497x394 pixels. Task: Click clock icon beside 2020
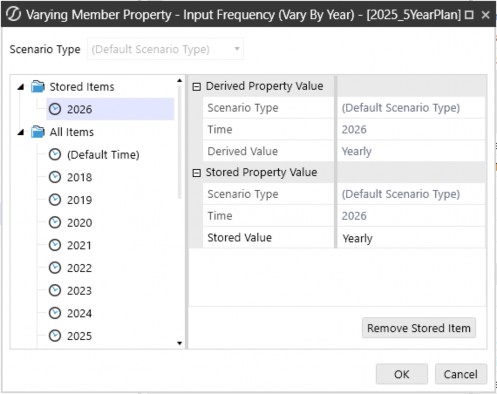tap(55, 223)
